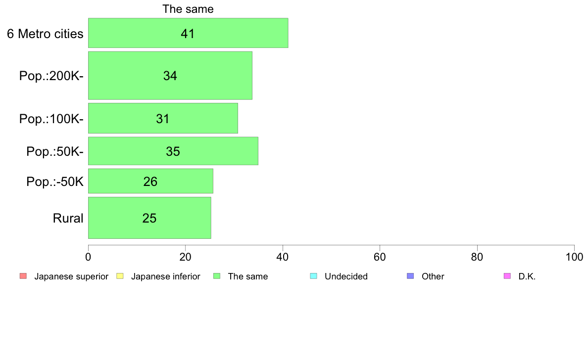Click the chart title The same
This screenshot has height=364, width=588.
pos(188,9)
